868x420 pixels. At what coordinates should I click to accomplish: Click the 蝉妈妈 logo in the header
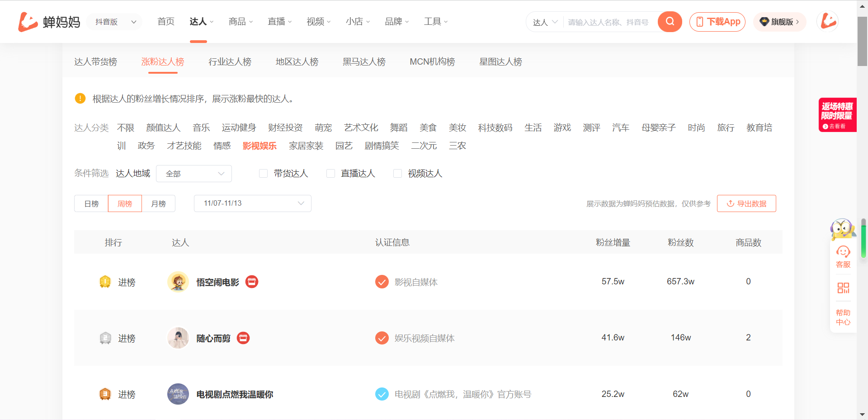pos(49,22)
